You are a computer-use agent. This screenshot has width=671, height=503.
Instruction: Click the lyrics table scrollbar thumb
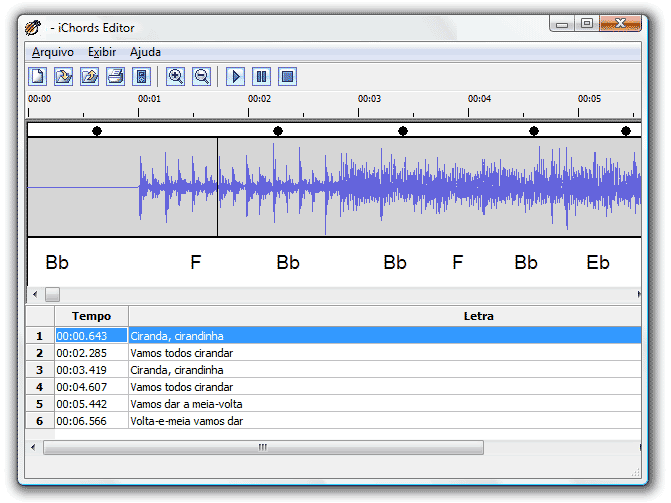tap(263, 447)
